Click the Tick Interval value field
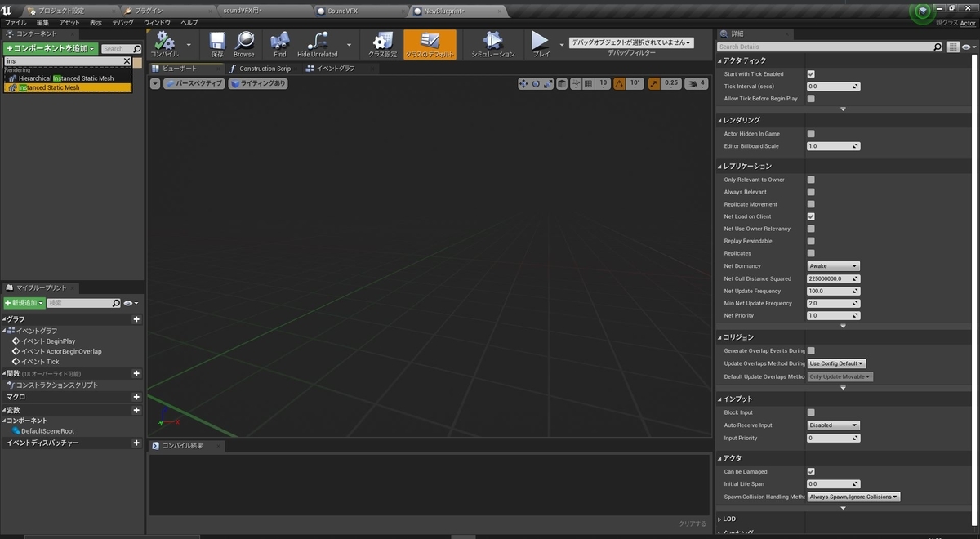This screenshot has width=980, height=539. tap(833, 87)
